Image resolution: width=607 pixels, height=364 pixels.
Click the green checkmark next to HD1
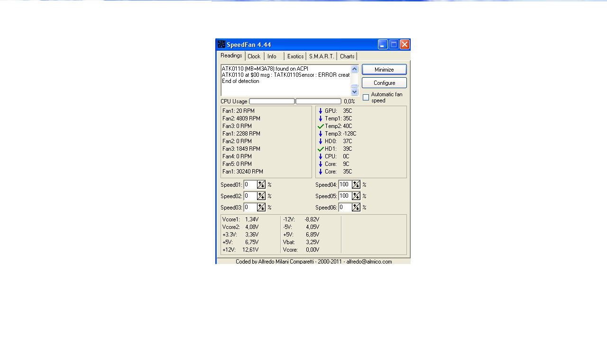pyautogui.click(x=321, y=149)
